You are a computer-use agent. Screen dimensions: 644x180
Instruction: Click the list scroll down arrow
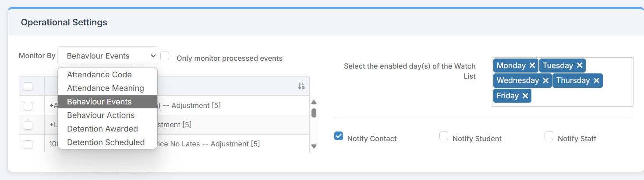pos(314,146)
